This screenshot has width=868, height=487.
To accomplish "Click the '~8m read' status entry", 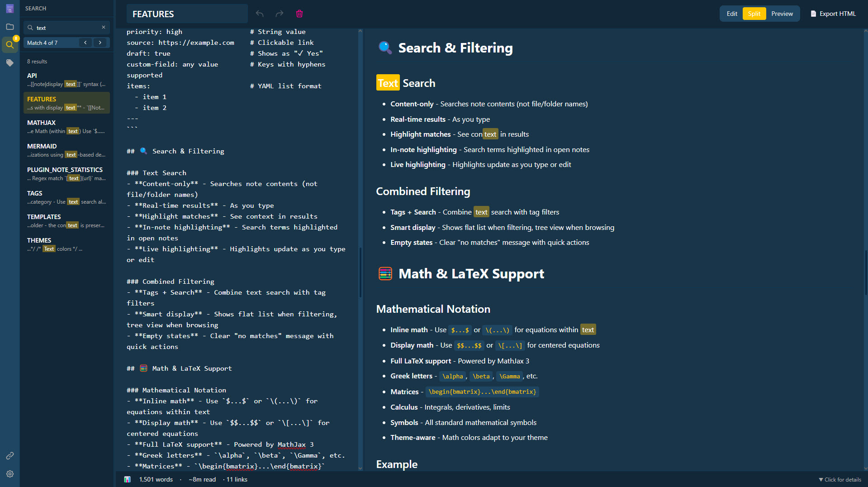I will [202, 479].
